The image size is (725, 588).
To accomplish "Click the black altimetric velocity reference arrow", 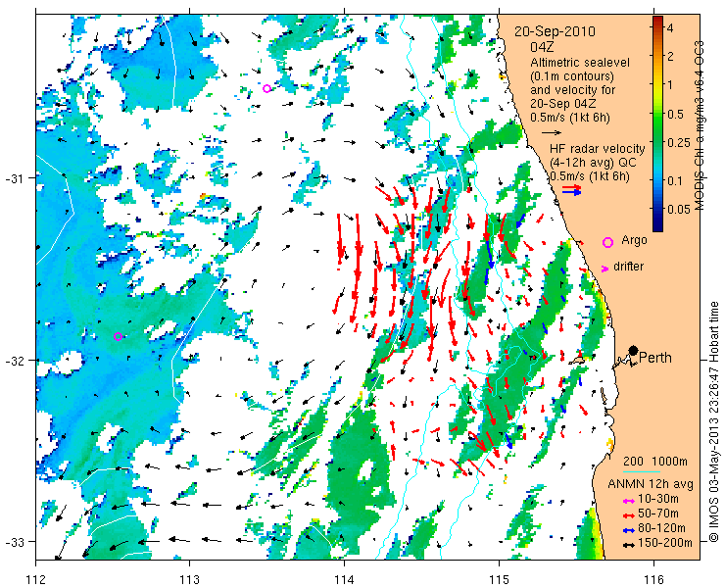I will tap(552, 132).
